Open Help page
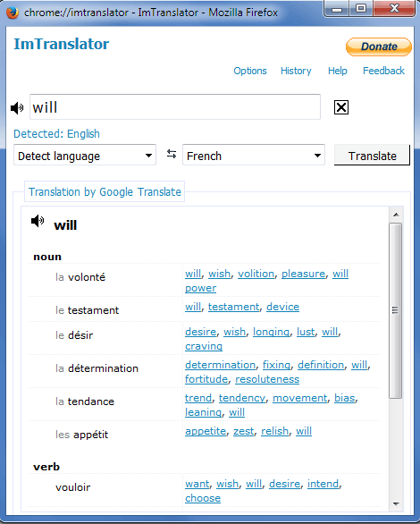 pyautogui.click(x=338, y=71)
